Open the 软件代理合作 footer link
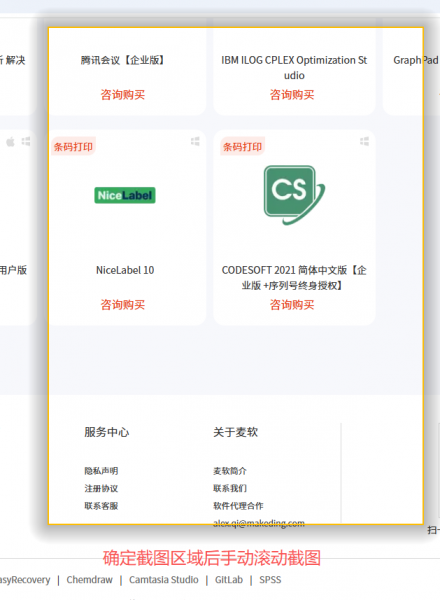 click(238, 506)
